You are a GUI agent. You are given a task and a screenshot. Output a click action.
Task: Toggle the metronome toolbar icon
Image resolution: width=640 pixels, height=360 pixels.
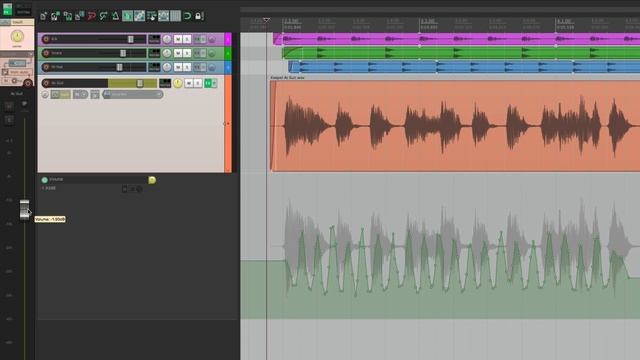pyautogui.click(x=115, y=16)
